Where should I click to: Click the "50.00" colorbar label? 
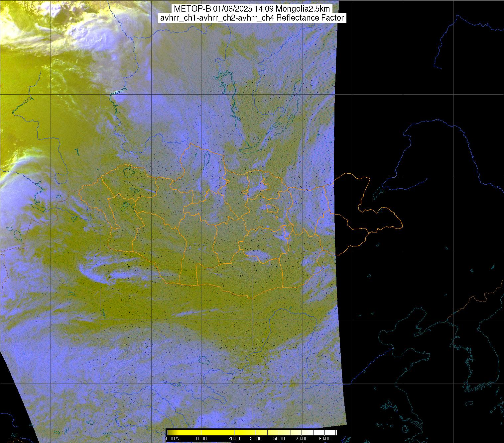point(280,439)
